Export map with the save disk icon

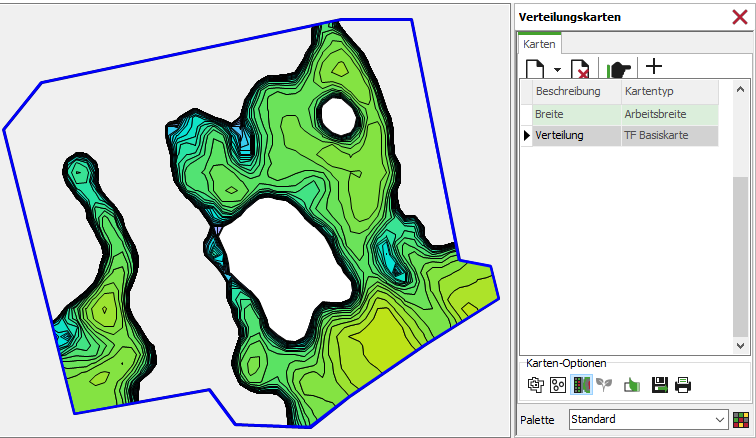(659, 384)
